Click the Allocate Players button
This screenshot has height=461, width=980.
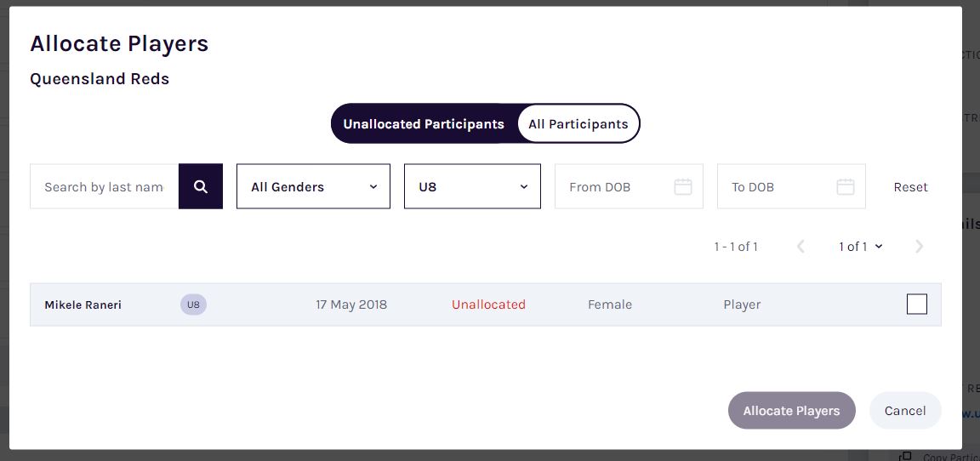791,411
